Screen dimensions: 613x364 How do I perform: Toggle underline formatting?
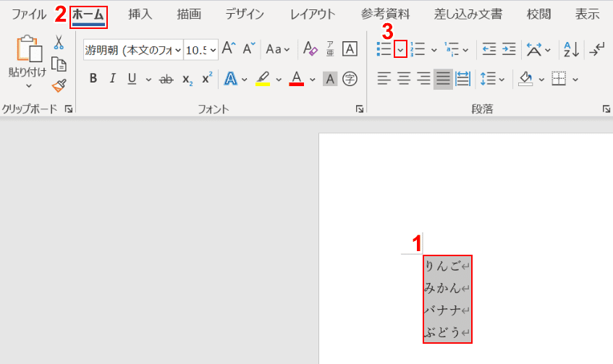(132, 79)
